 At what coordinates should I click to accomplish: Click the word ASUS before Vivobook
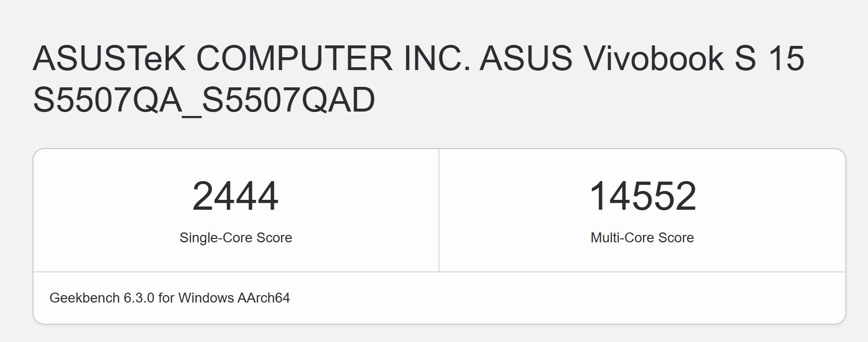526,58
